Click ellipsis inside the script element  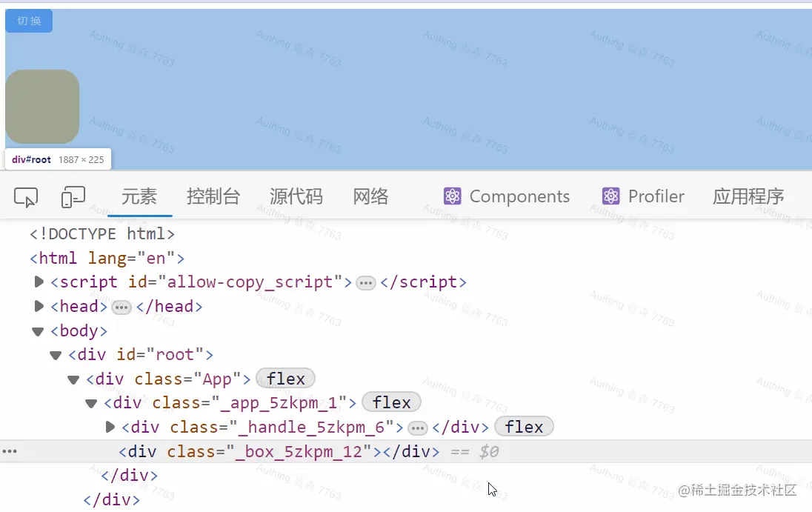tap(365, 283)
